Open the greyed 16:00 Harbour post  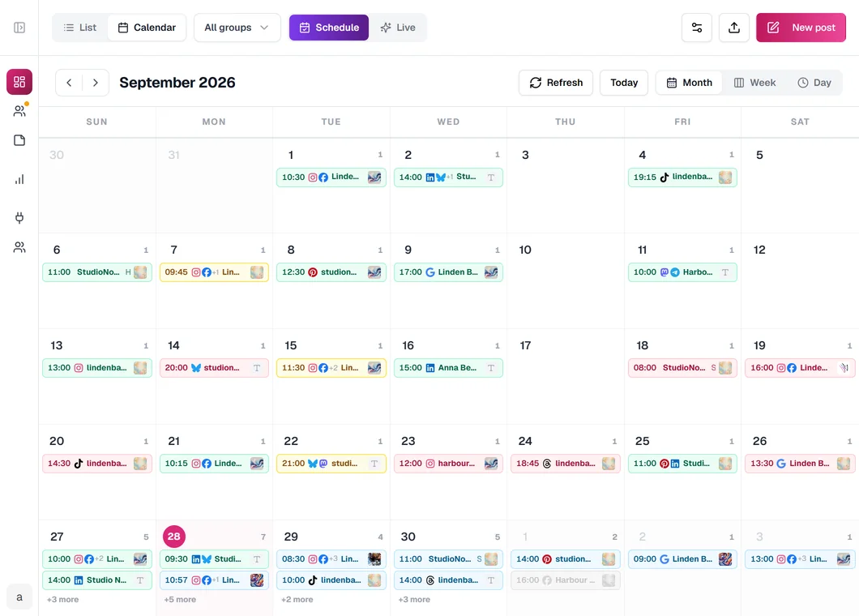click(566, 580)
